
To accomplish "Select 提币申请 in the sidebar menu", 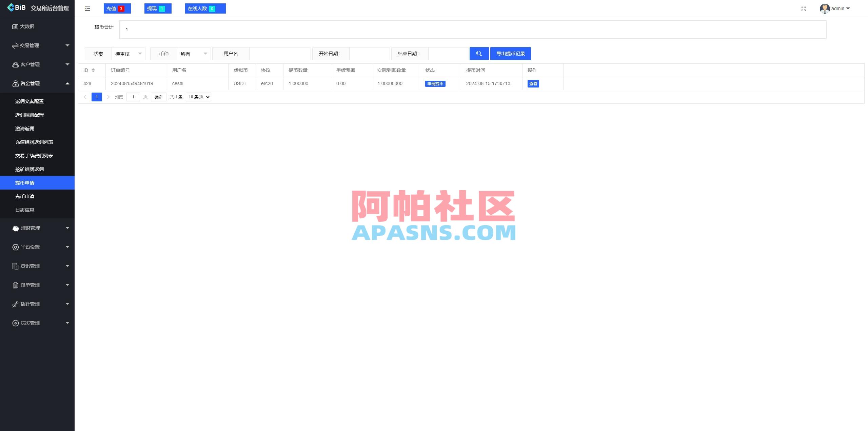I will (25, 182).
